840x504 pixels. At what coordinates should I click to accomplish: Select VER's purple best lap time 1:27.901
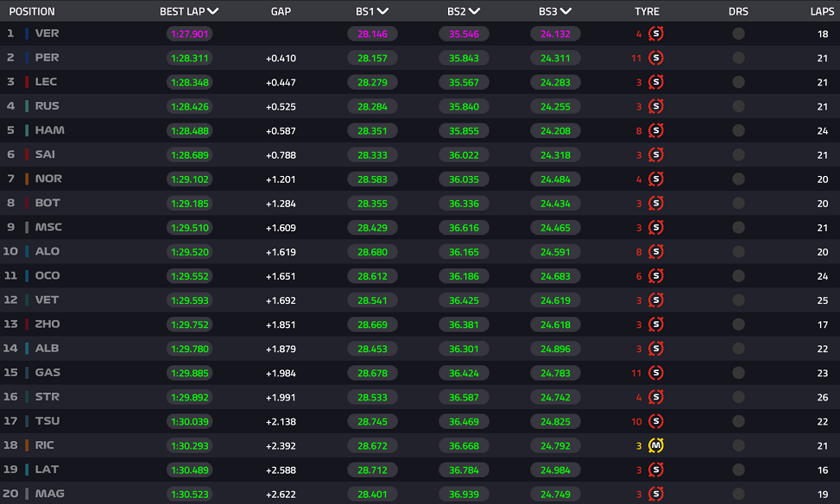point(190,34)
